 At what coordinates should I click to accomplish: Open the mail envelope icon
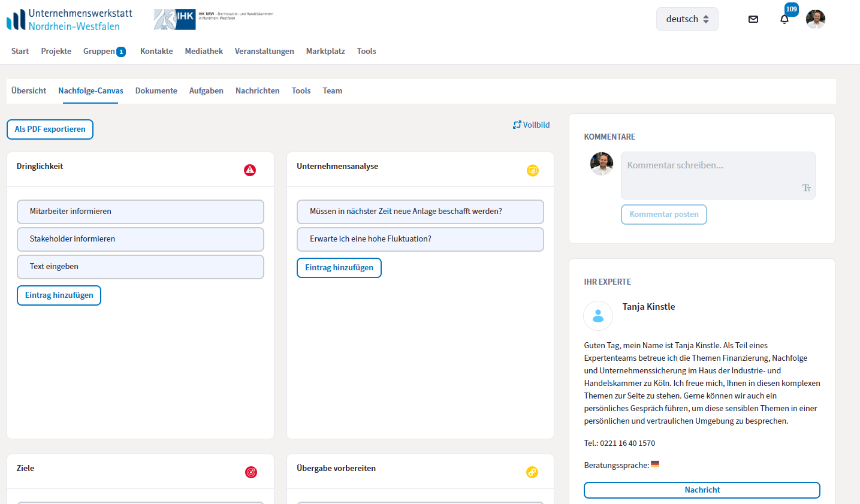753,19
